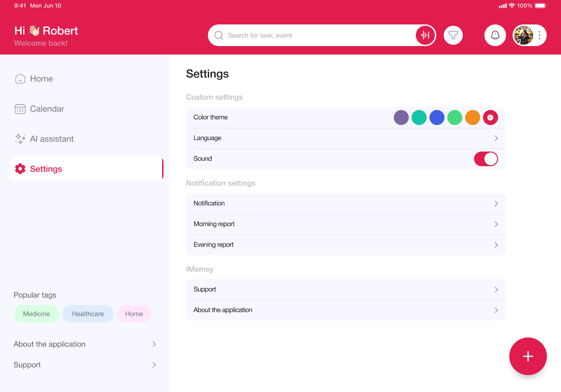Click the three-dot menu beside avatar

(539, 35)
